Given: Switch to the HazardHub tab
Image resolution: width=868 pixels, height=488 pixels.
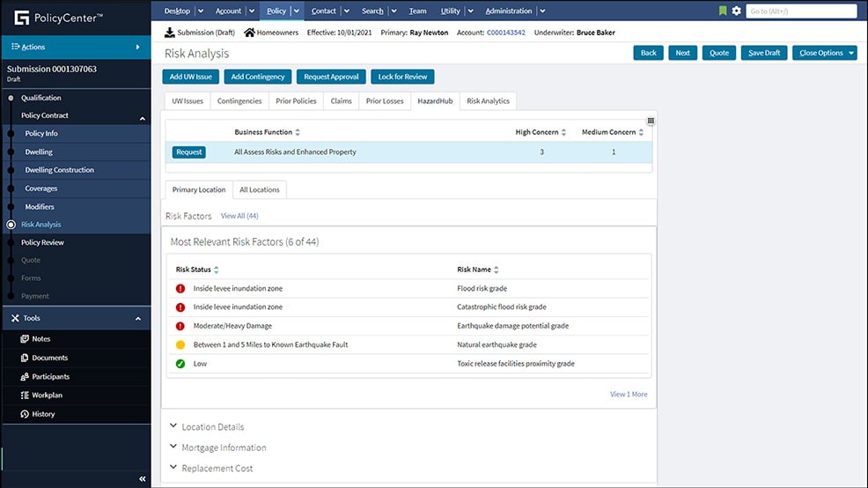Looking at the screenshot, I should (435, 101).
